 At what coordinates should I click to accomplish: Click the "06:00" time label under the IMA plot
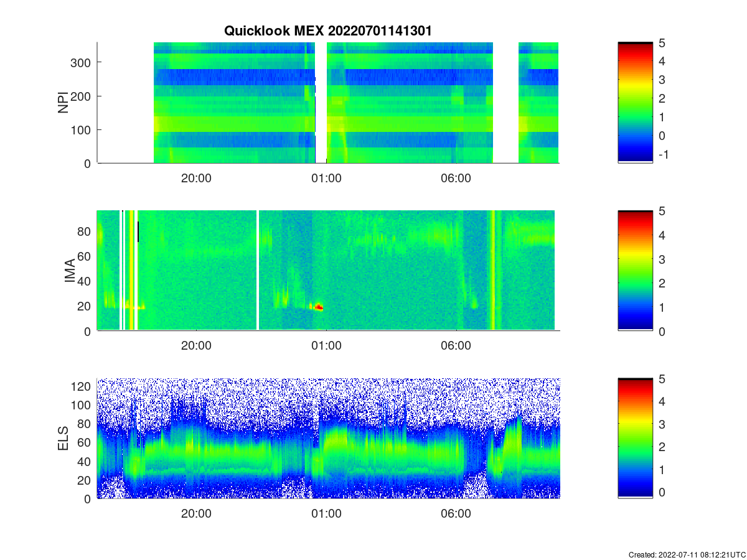tap(456, 346)
